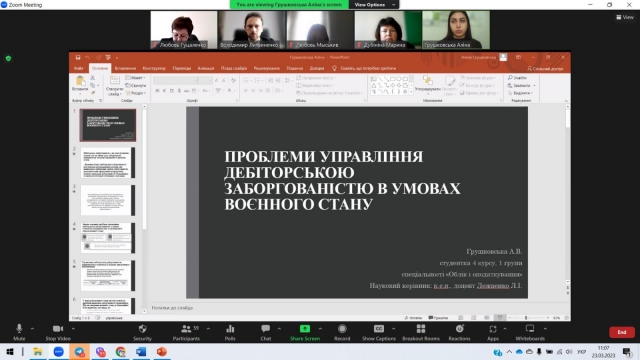Toggle italic (К) formatting in PowerPoint
640x360 pixels.
(x=164, y=91)
